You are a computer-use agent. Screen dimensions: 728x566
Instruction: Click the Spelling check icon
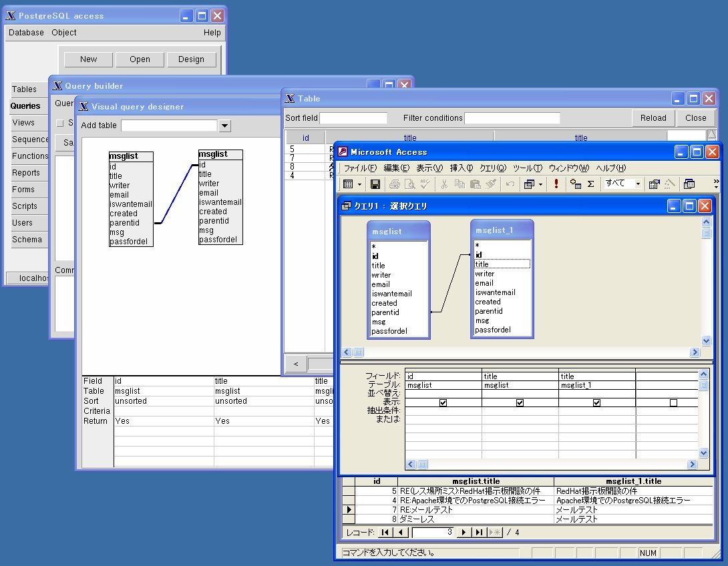coord(425,184)
